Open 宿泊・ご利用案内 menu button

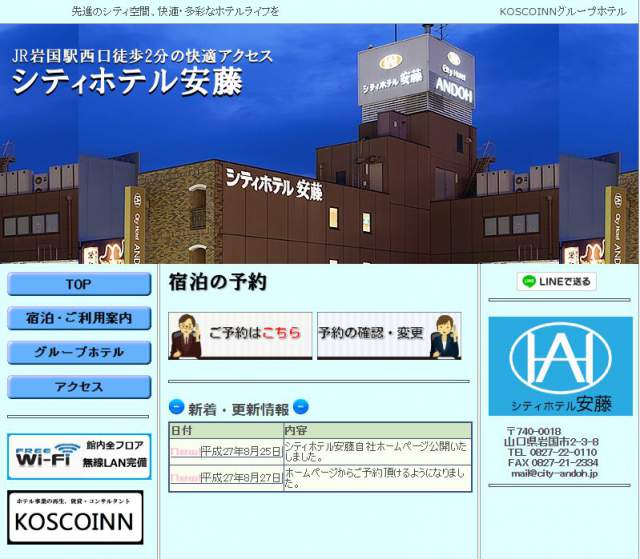[79, 318]
